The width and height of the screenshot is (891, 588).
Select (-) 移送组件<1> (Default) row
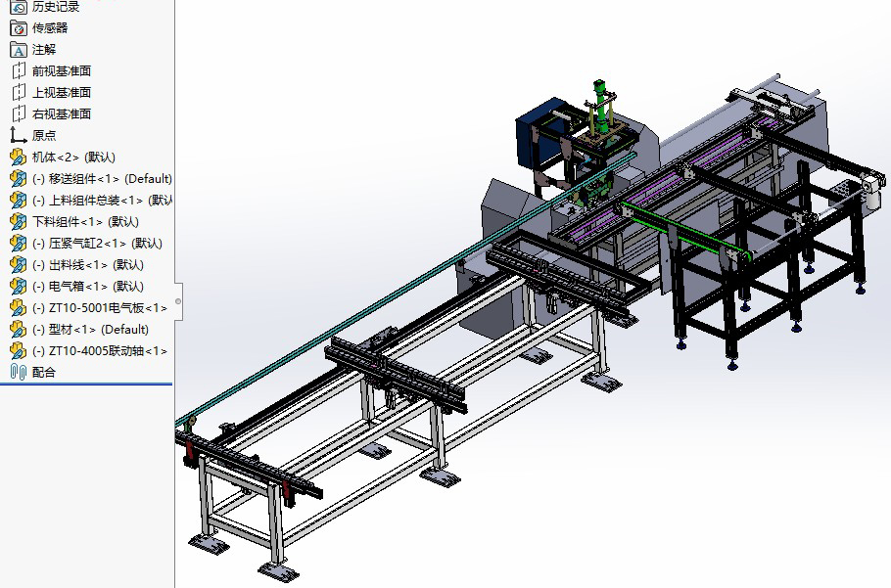[x=102, y=179]
